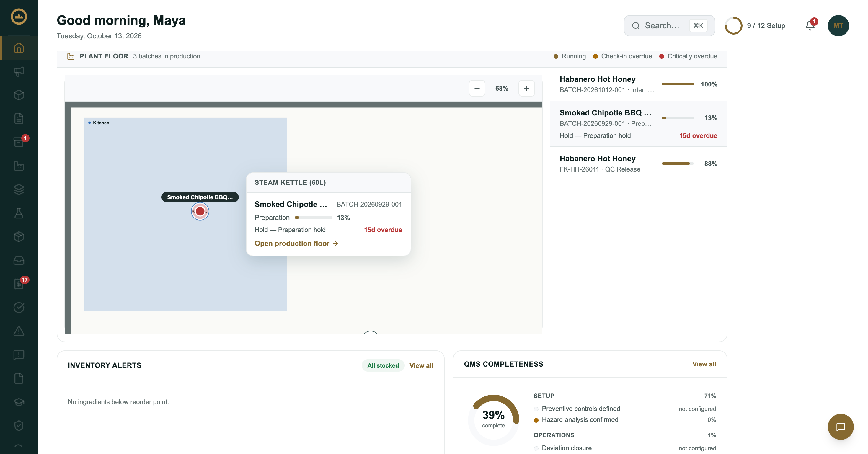Open the warning triangle sidebar icon
Viewport: 868px width, 454px height.
pyautogui.click(x=19, y=331)
